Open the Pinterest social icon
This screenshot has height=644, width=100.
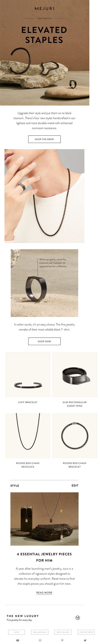pyautogui.click(x=62, y=640)
